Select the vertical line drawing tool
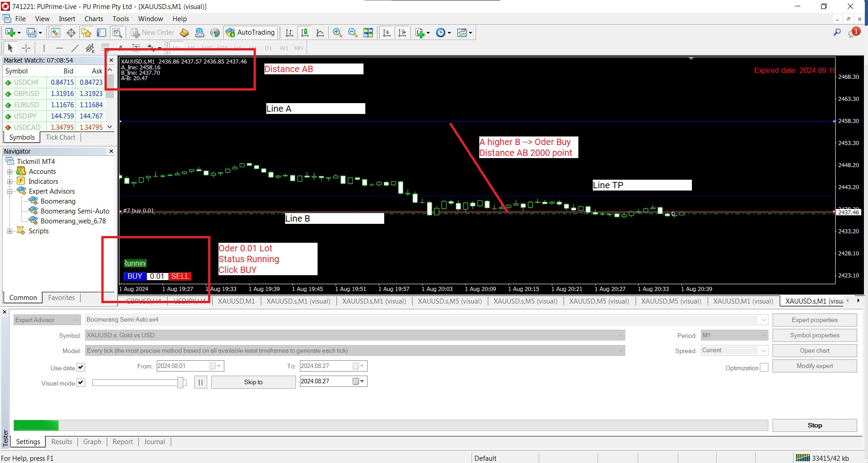 pos(44,48)
